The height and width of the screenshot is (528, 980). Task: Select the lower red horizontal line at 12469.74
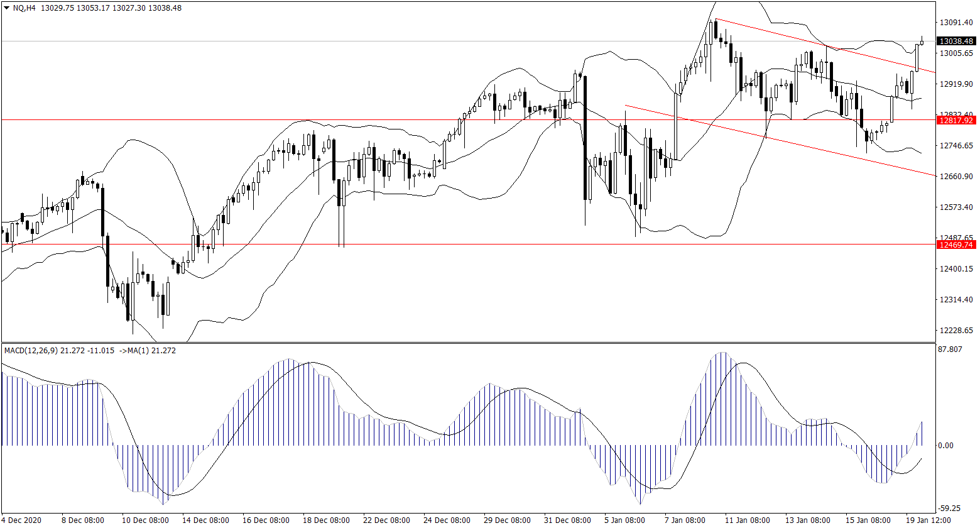click(440, 244)
